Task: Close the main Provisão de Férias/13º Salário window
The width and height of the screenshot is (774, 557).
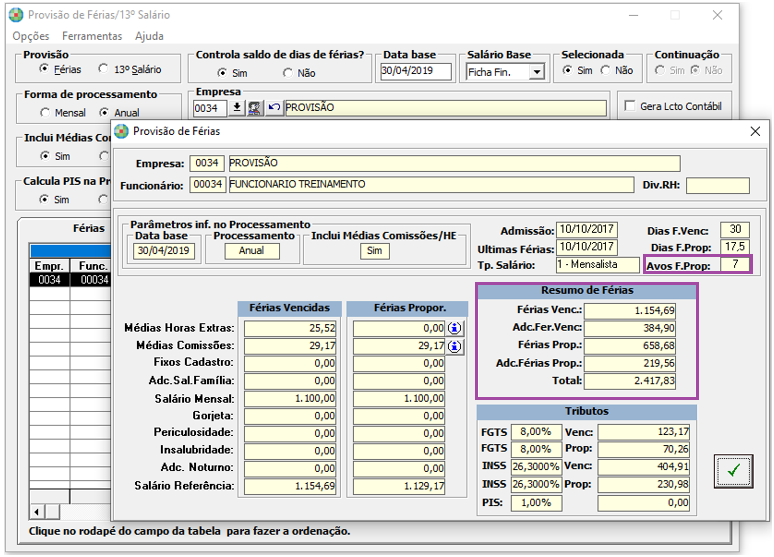Action: [717, 15]
